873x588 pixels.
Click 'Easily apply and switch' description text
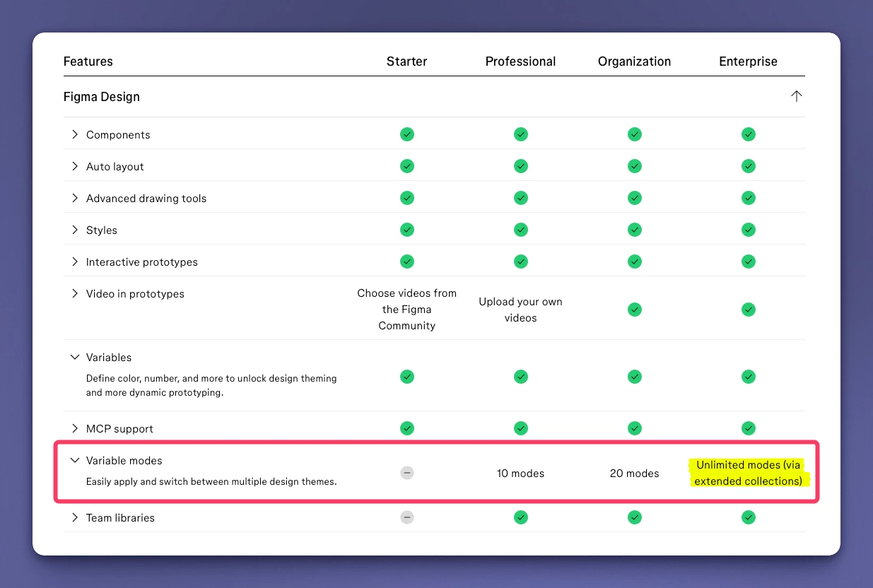click(x=211, y=482)
